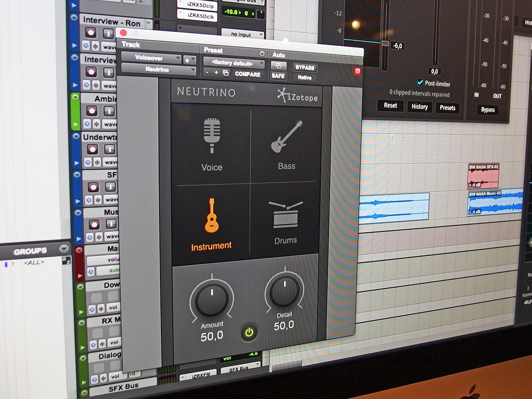Click the freeze snowflake on Underwriting track
Image resolution: width=532 pixels, height=399 pixels.
[97, 162]
